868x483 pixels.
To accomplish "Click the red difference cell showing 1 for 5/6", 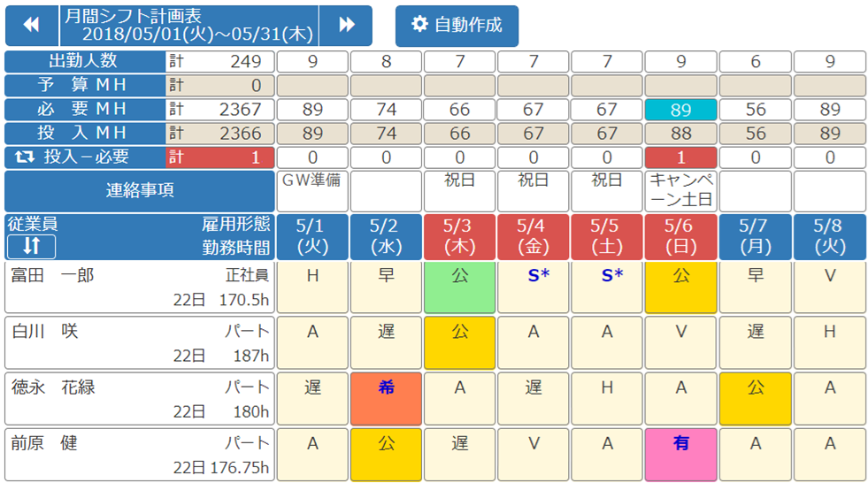I will pyautogui.click(x=681, y=157).
